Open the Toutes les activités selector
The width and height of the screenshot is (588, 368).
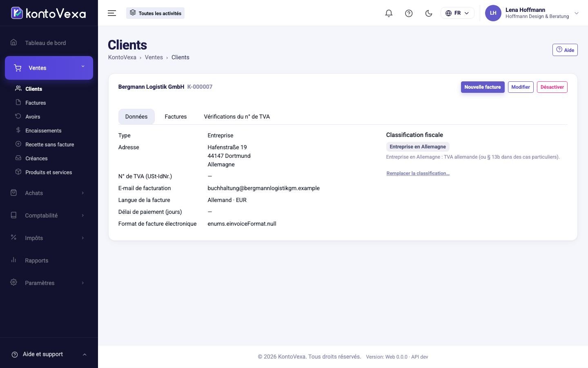(x=155, y=13)
